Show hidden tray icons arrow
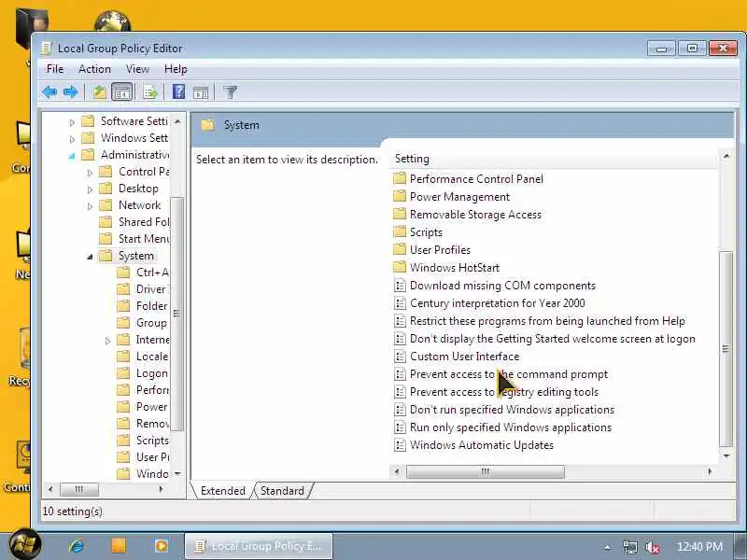The image size is (747, 560). 608,548
